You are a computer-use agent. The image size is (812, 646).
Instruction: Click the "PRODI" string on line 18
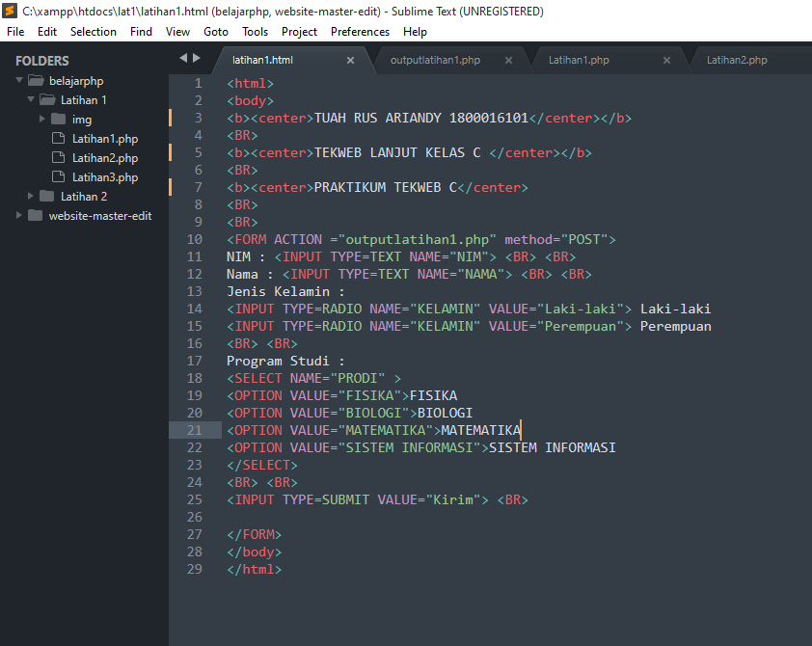click(358, 378)
